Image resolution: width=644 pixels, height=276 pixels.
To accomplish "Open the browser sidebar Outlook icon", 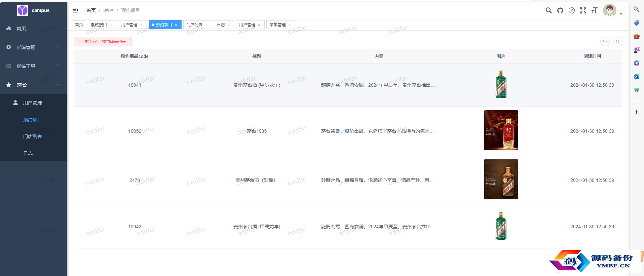I will coord(636,77).
